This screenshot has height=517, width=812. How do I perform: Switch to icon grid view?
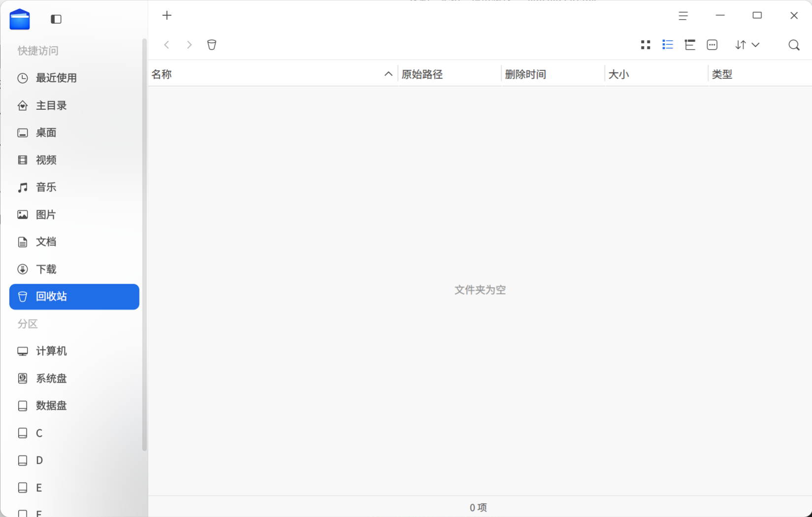(645, 45)
